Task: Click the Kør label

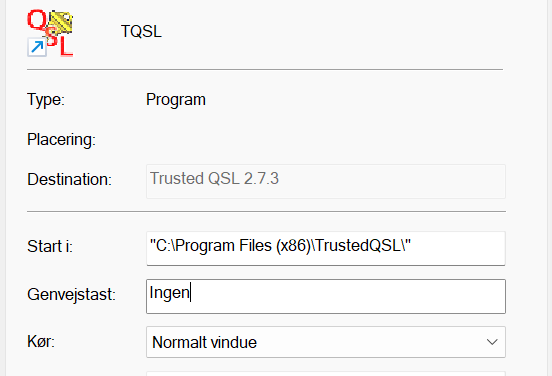Action: (x=41, y=341)
